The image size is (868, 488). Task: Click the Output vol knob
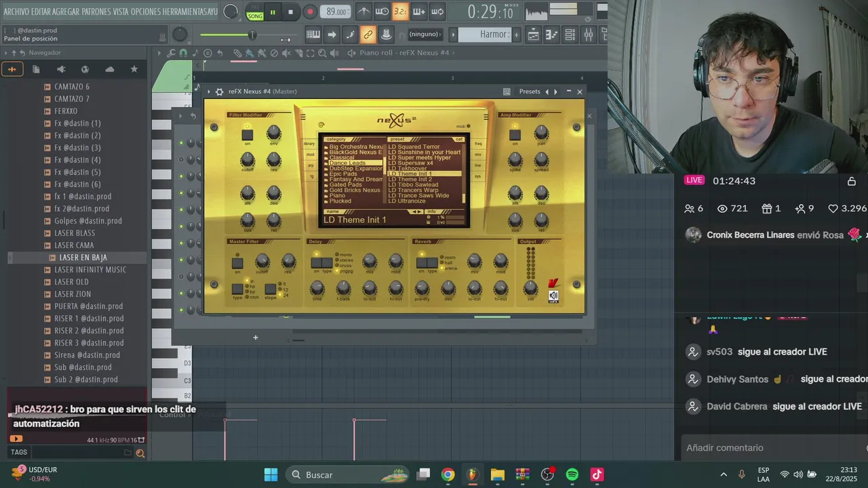pos(531,287)
